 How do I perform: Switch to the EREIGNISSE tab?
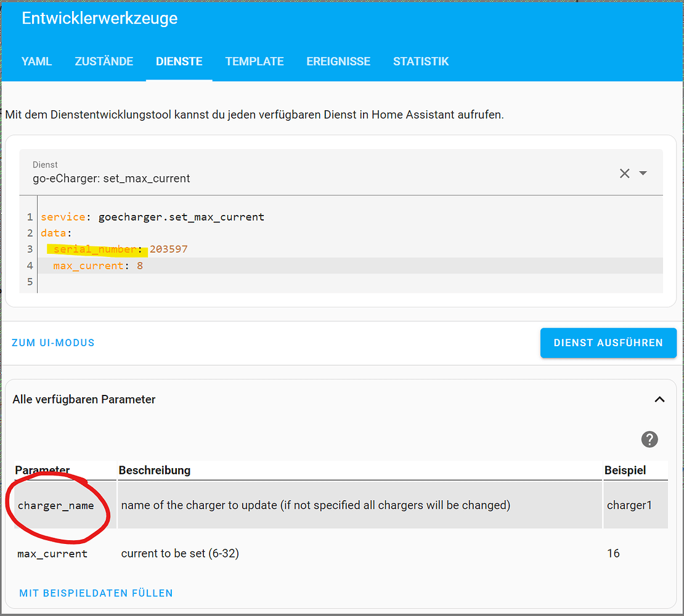[x=338, y=61]
